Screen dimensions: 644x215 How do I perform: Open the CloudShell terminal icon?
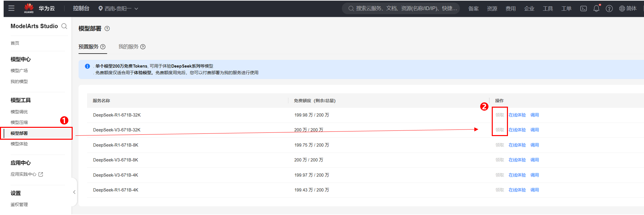tap(584, 9)
